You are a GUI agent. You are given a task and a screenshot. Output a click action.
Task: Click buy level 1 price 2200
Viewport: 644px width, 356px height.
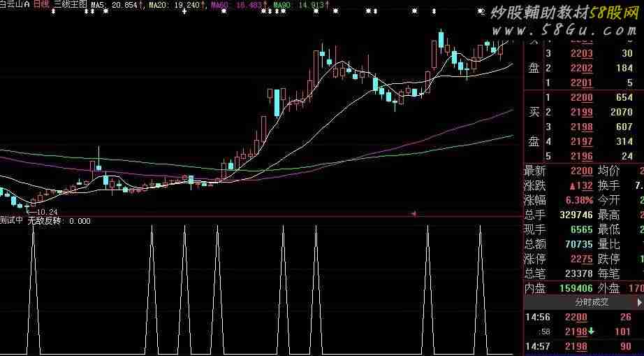pos(582,97)
